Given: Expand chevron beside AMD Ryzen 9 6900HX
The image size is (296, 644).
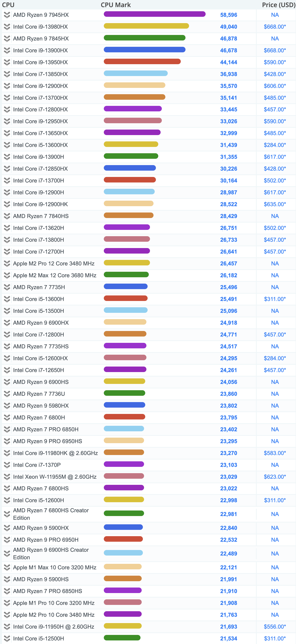Looking at the screenshot, I should pos(7,323).
